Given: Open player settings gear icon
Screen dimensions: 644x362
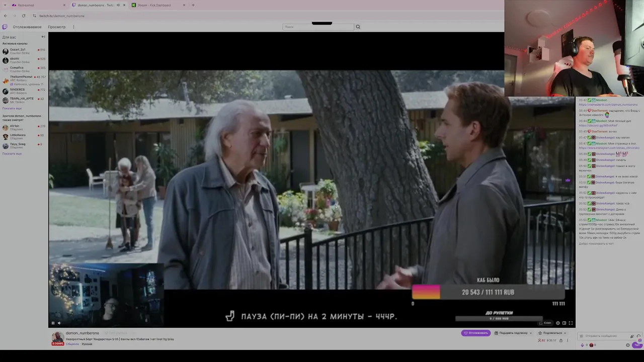Looking at the screenshot, I should 557,323.
